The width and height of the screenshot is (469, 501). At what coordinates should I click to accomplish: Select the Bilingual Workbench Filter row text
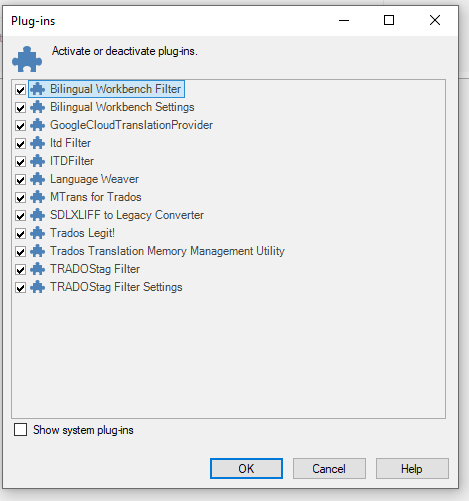pyautogui.click(x=115, y=89)
